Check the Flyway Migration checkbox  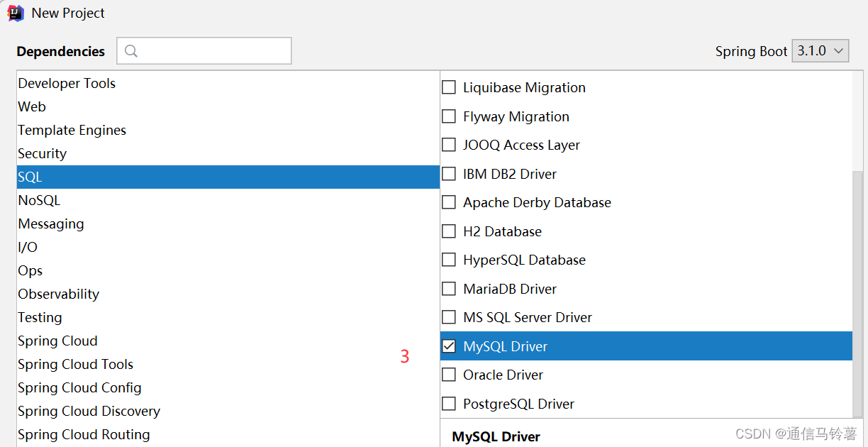[449, 116]
